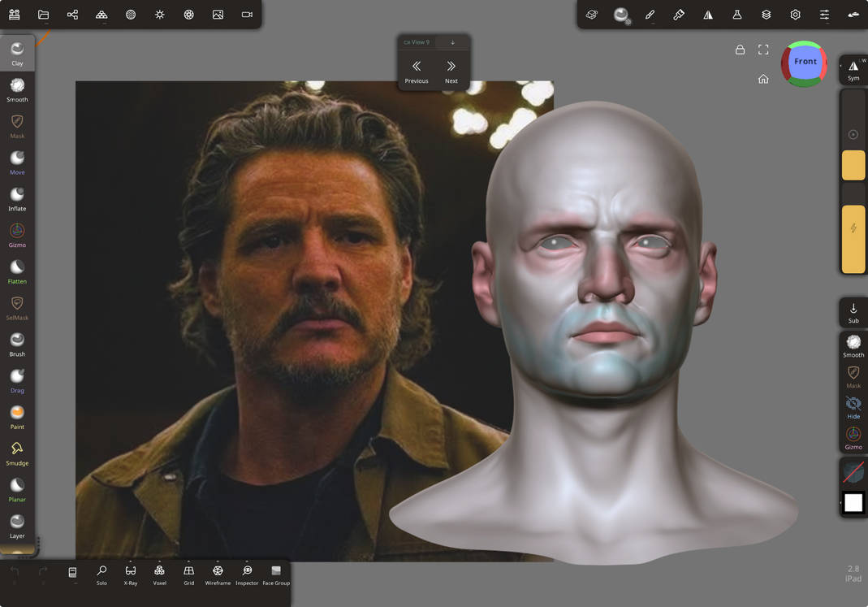Click the right-side Mask shortcut

pos(853,376)
